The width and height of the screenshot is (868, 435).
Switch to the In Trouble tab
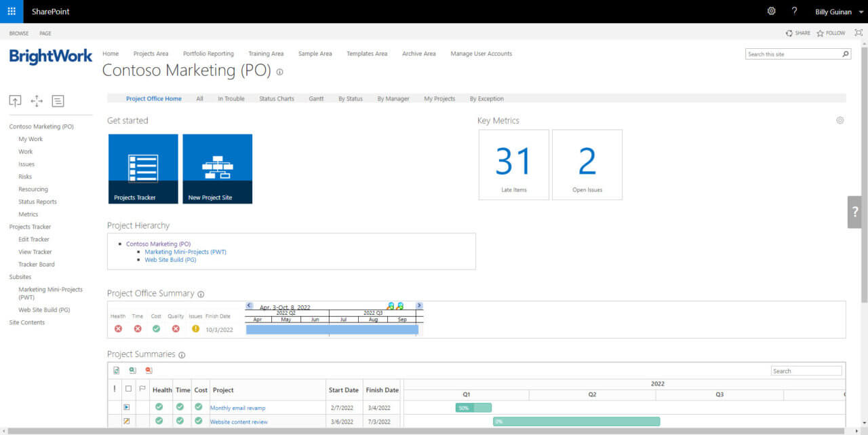point(231,98)
